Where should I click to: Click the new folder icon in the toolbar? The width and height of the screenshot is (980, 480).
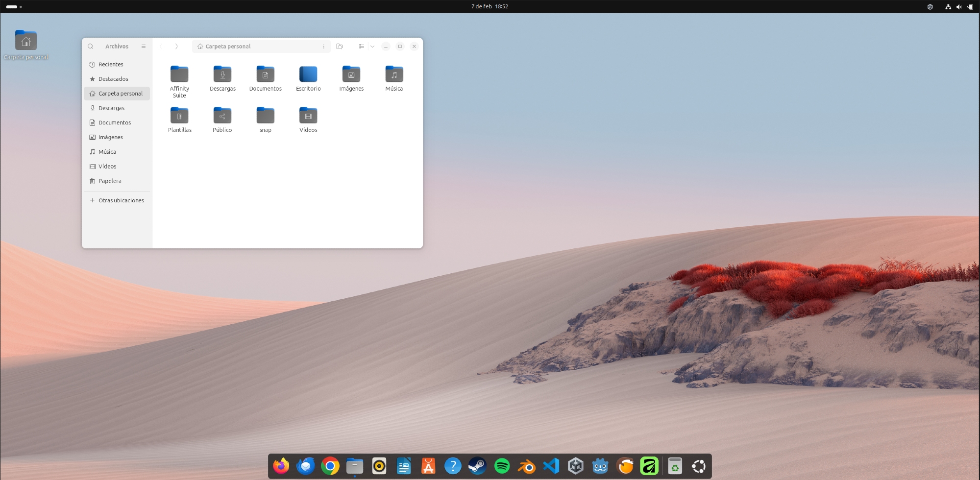340,47
